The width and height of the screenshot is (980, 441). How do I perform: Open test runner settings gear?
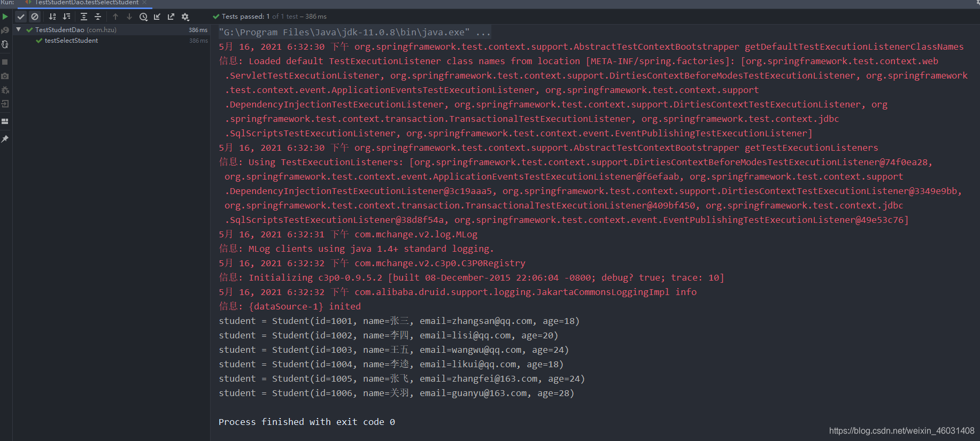[x=186, y=17]
